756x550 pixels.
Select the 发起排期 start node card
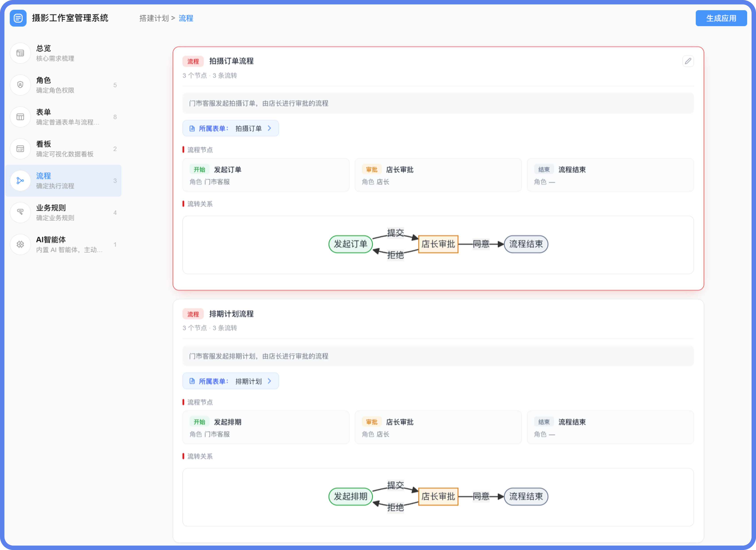coord(266,427)
